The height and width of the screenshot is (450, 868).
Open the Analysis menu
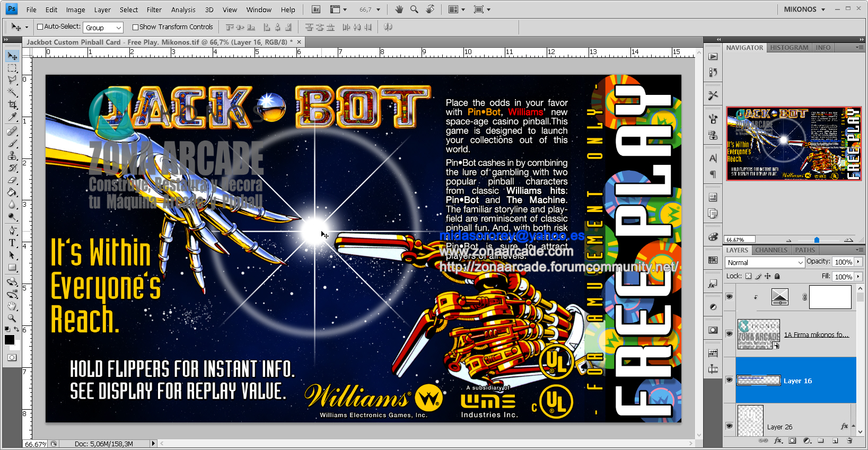(x=183, y=10)
